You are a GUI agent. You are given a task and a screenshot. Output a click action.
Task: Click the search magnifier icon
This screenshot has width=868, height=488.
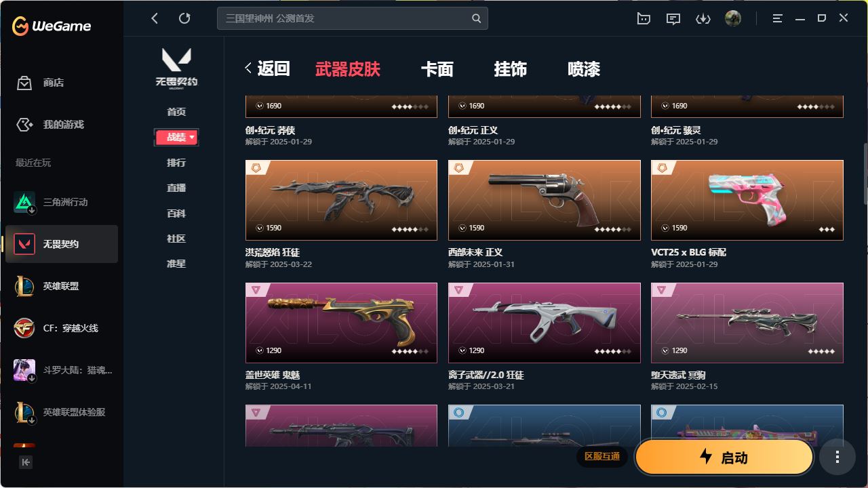[x=477, y=18]
